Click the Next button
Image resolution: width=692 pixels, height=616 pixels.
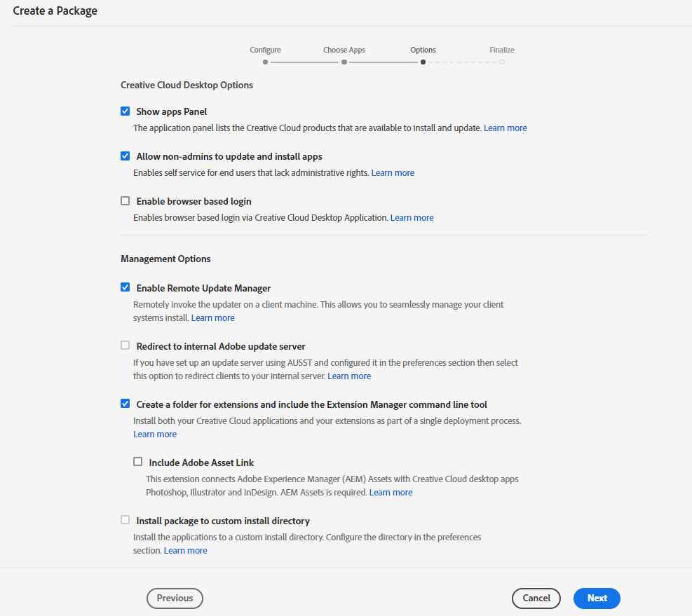597,598
